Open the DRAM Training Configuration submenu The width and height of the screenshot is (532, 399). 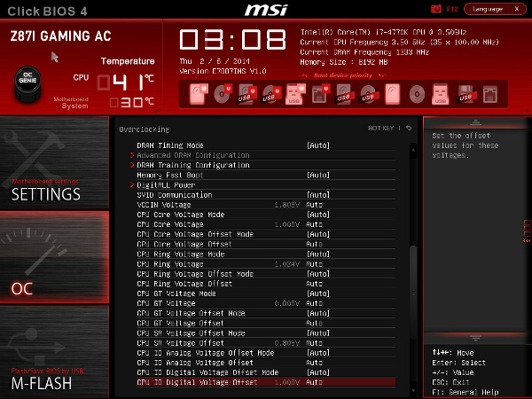tap(193, 165)
